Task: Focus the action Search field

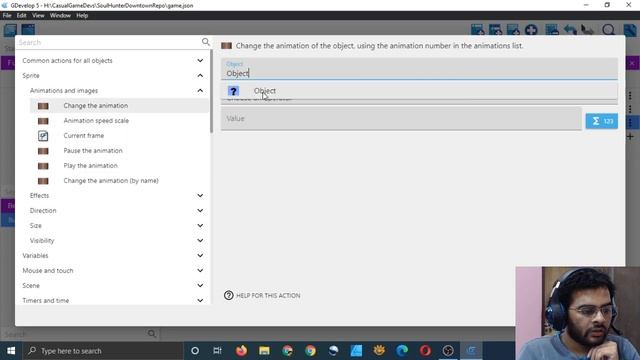Action: pos(108,42)
